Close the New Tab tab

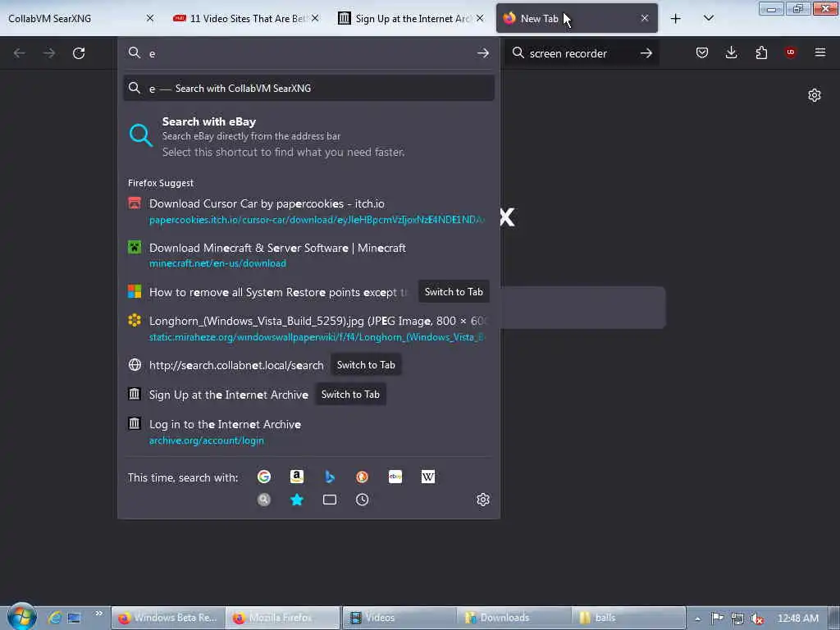tap(645, 18)
